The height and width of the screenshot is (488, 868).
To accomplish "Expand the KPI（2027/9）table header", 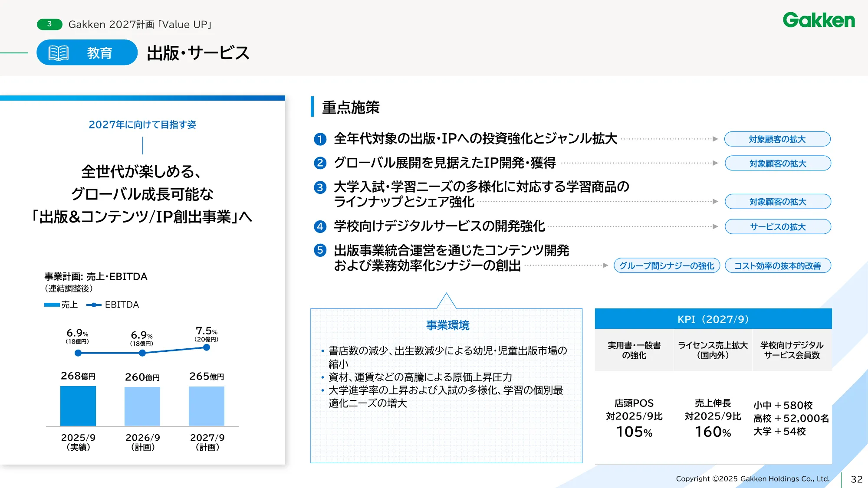I will [713, 318].
